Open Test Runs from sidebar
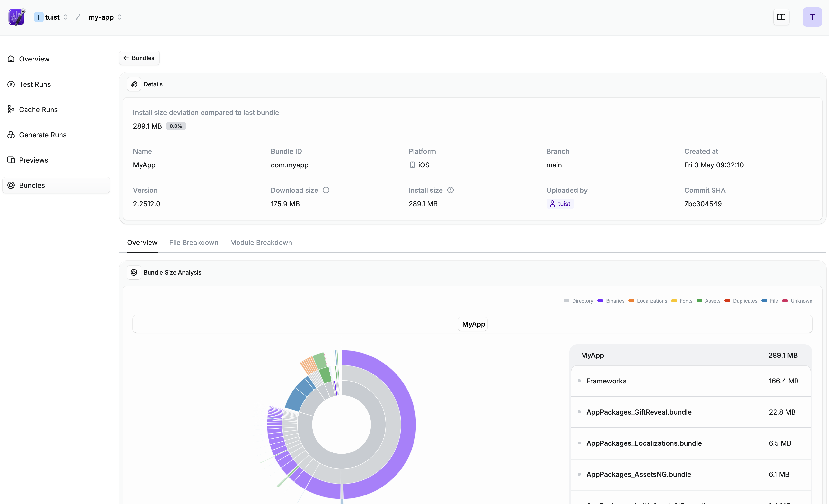This screenshot has height=504, width=829. pos(35,84)
